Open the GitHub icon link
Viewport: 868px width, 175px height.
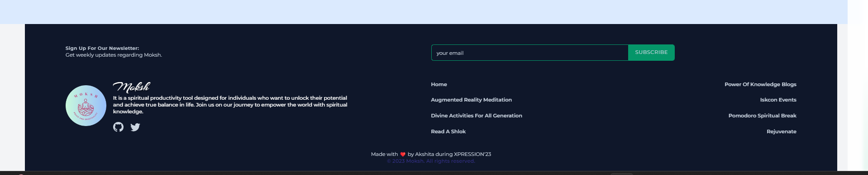[118, 127]
